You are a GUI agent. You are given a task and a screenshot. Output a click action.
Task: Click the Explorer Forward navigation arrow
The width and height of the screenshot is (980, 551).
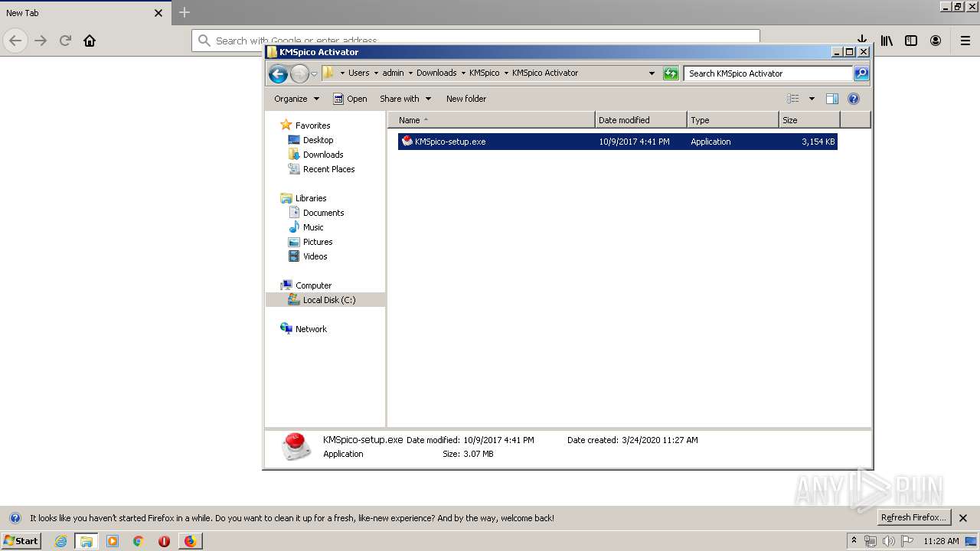point(299,73)
